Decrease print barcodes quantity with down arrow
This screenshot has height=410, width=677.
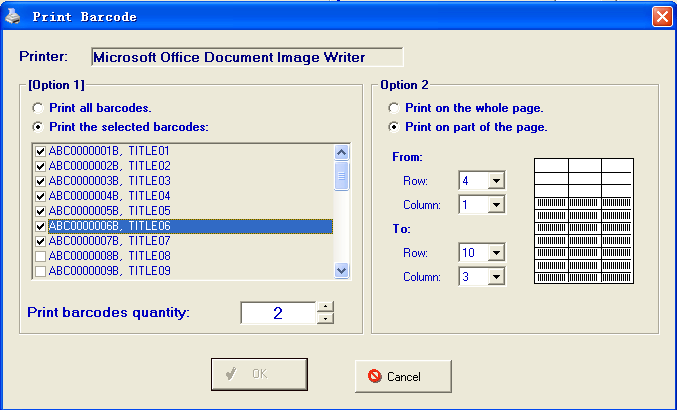pos(326,319)
